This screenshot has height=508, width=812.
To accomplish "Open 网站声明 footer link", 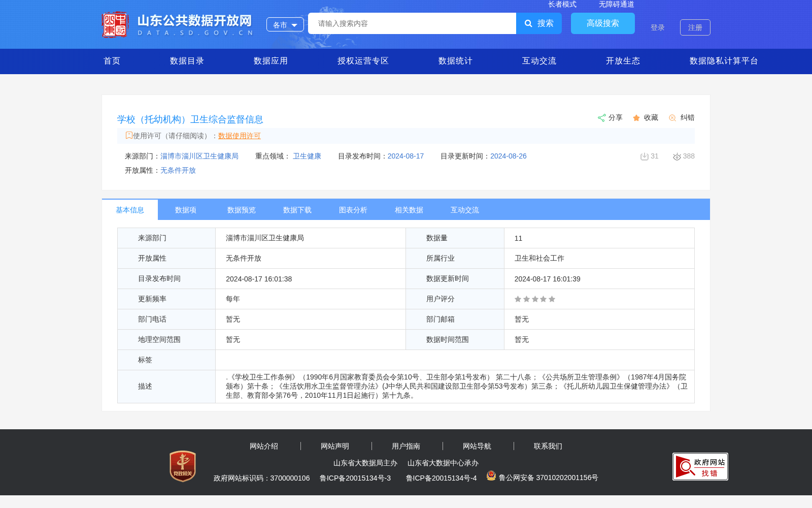I will tap(335, 447).
